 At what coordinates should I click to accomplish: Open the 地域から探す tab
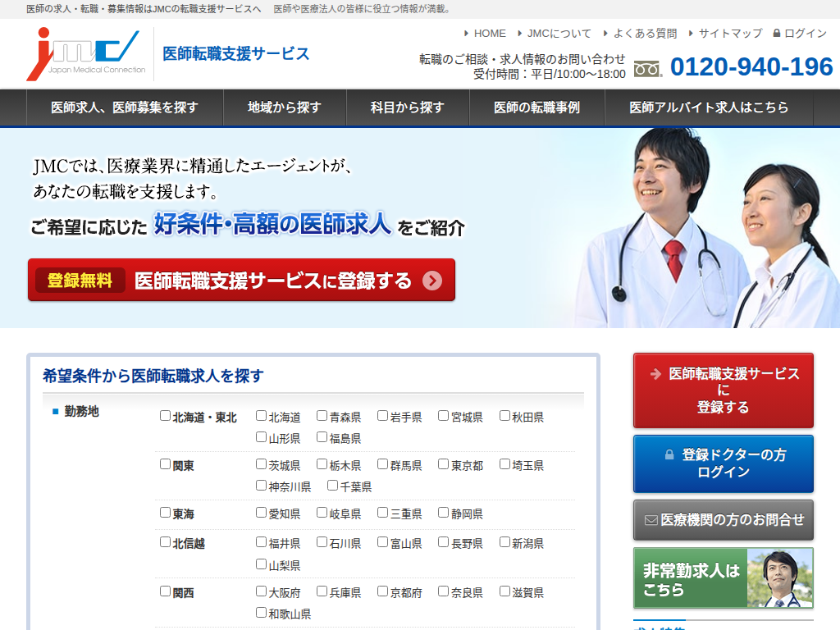(x=284, y=107)
